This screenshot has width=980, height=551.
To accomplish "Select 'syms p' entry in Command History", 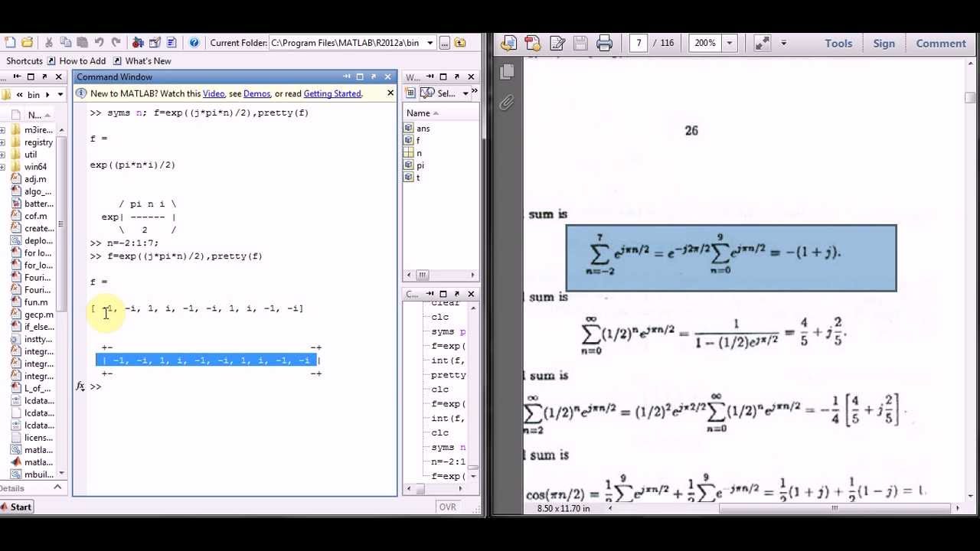I will 449,331.
